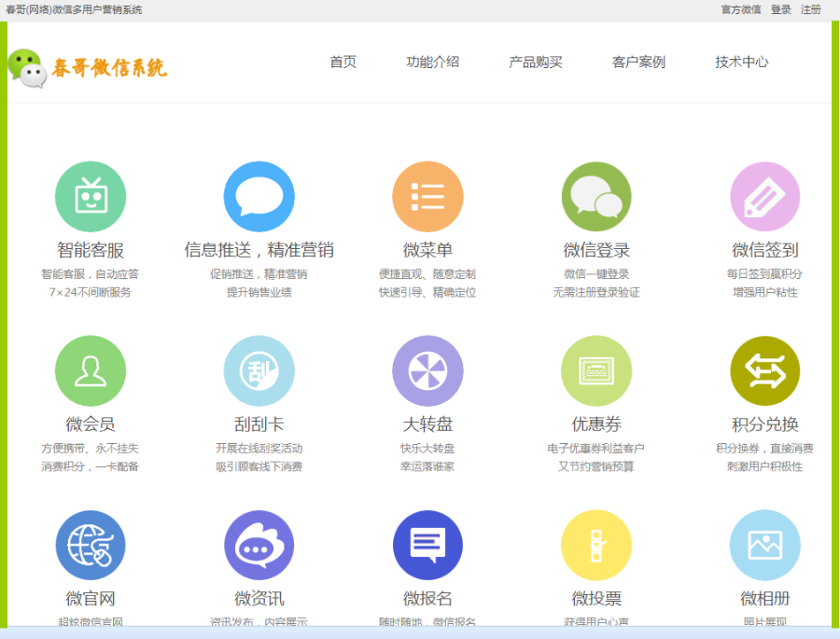The image size is (840, 639).
Task: Select the 微信签到 check-in ticket icon
Action: pyautogui.click(x=764, y=196)
